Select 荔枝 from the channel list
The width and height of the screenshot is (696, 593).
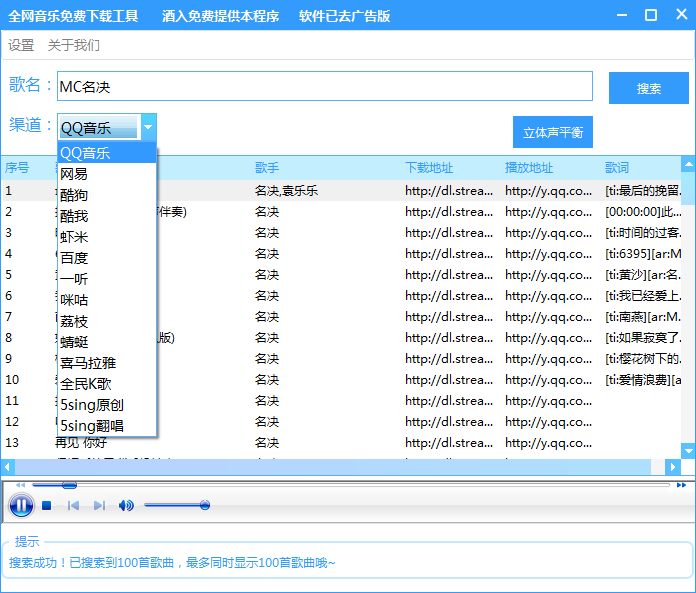coord(107,321)
